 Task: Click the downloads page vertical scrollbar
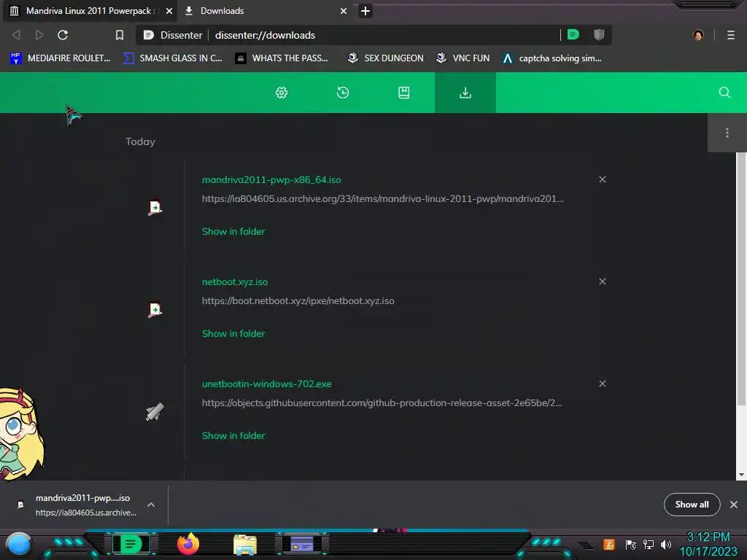741,279
